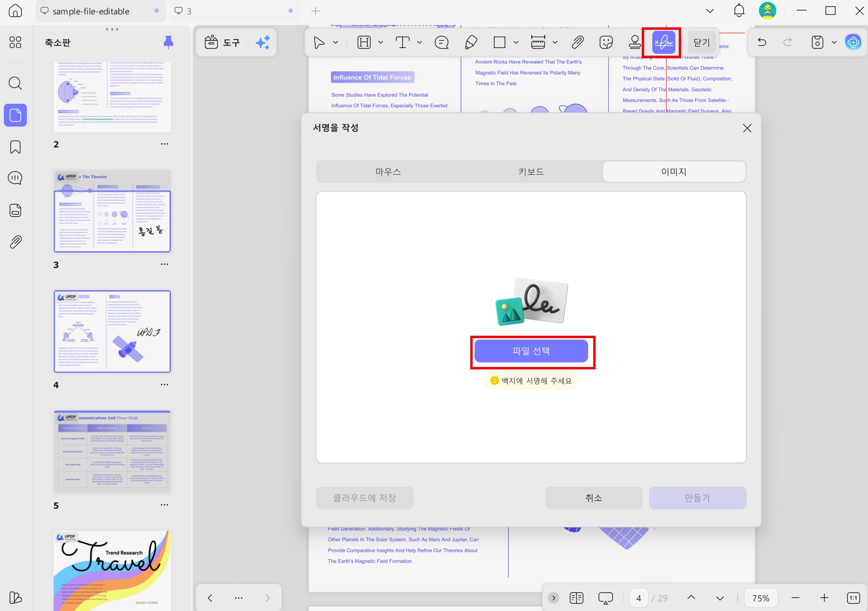Undo the last action
Image resolution: width=868 pixels, height=611 pixels.
click(762, 42)
